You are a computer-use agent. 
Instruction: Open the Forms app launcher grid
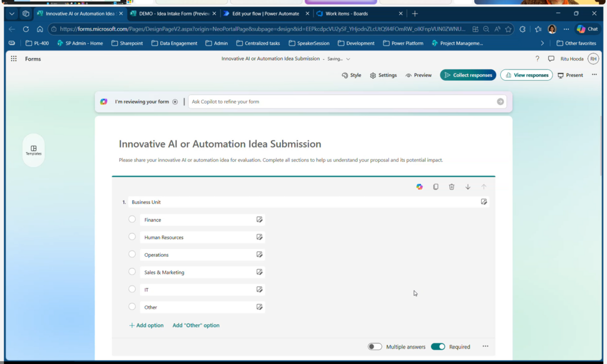coord(14,59)
